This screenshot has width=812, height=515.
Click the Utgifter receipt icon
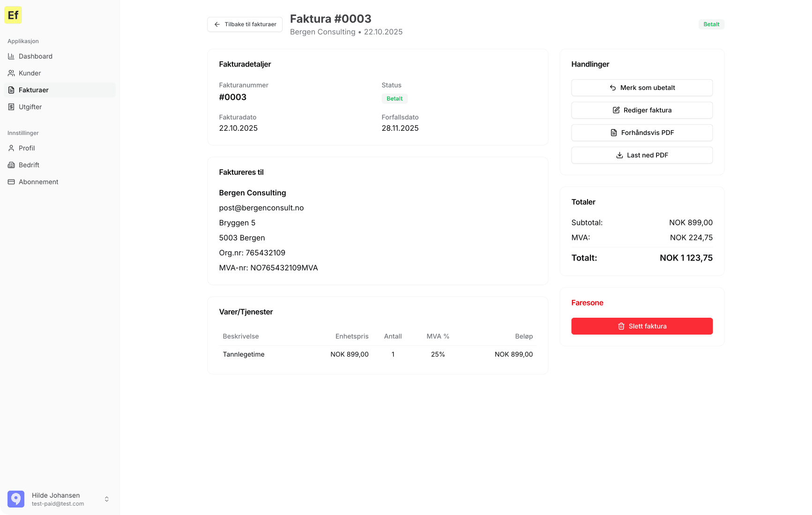[x=11, y=107]
